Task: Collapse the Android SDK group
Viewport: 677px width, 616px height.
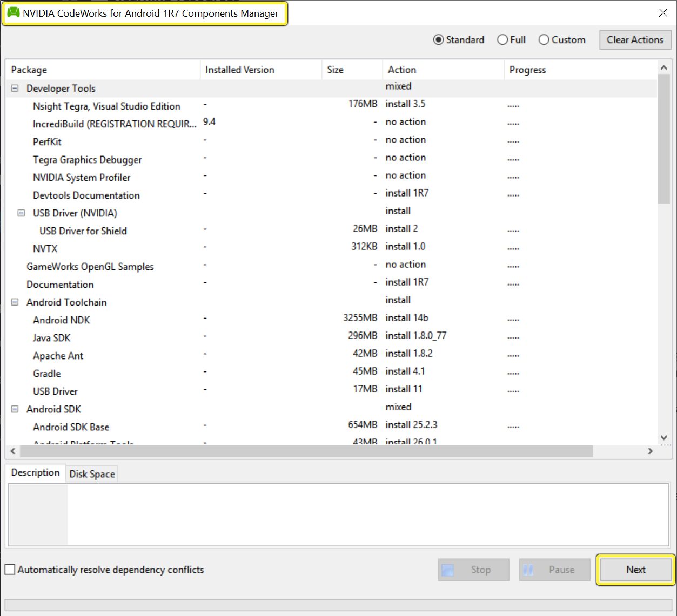Action: (14, 409)
